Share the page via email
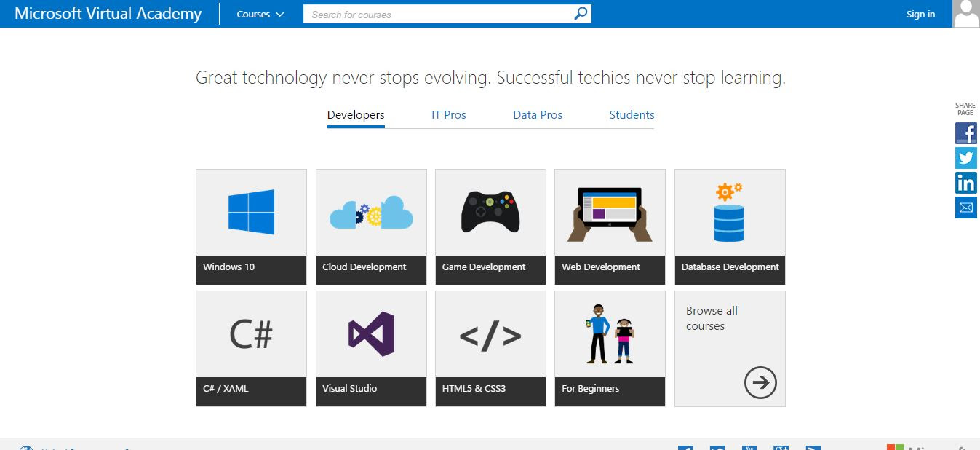 (x=965, y=208)
